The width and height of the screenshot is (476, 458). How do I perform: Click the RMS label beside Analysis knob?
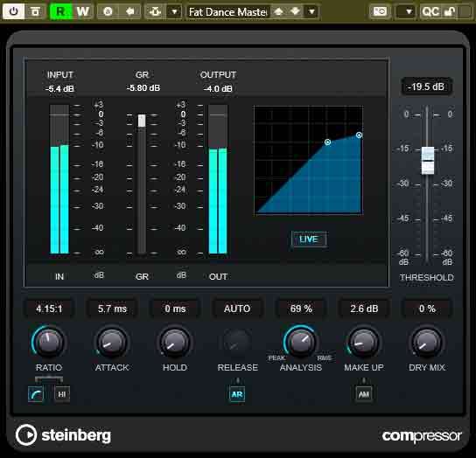click(x=325, y=358)
